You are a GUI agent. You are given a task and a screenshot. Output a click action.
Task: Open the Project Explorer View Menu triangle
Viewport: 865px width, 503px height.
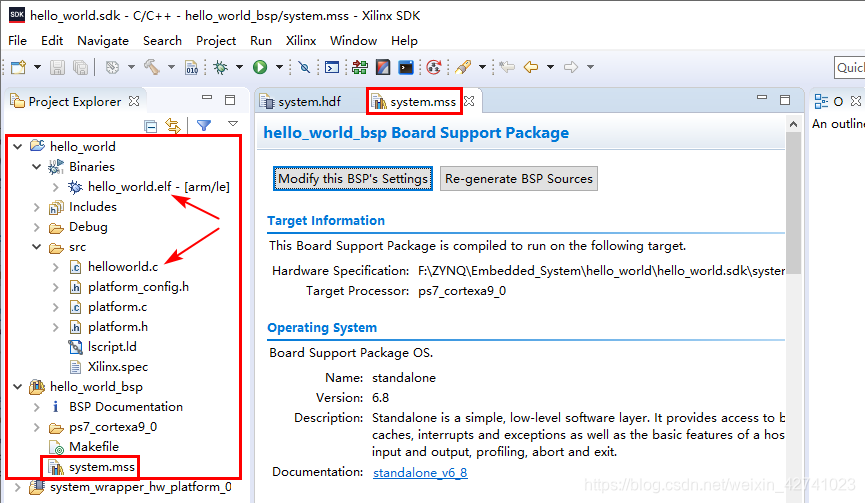click(233, 124)
